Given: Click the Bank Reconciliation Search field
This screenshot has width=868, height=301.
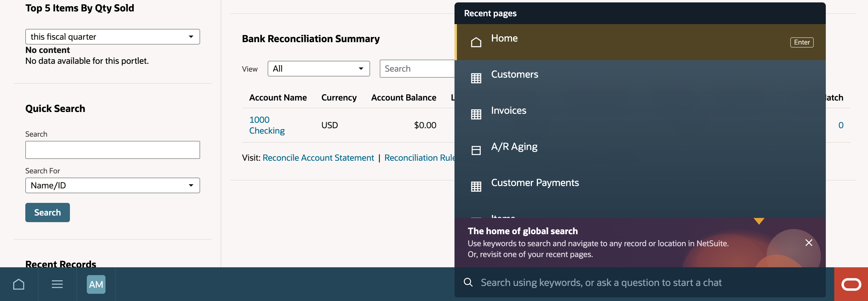Looking at the screenshot, I should (x=417, y=69).
